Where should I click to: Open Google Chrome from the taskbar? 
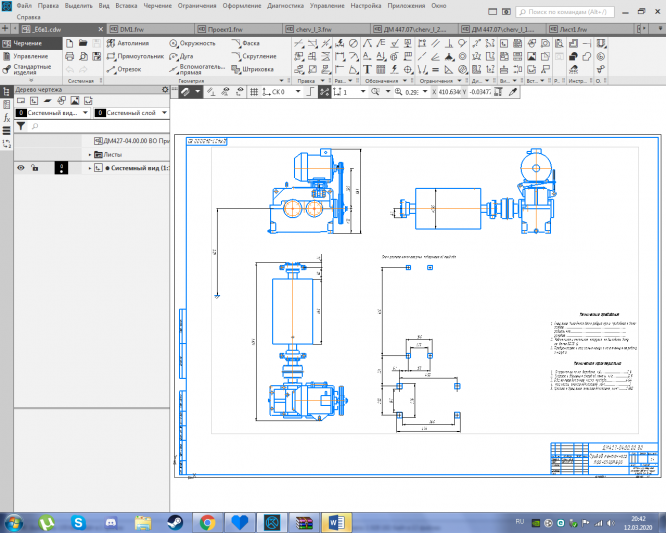click(207, 522)
